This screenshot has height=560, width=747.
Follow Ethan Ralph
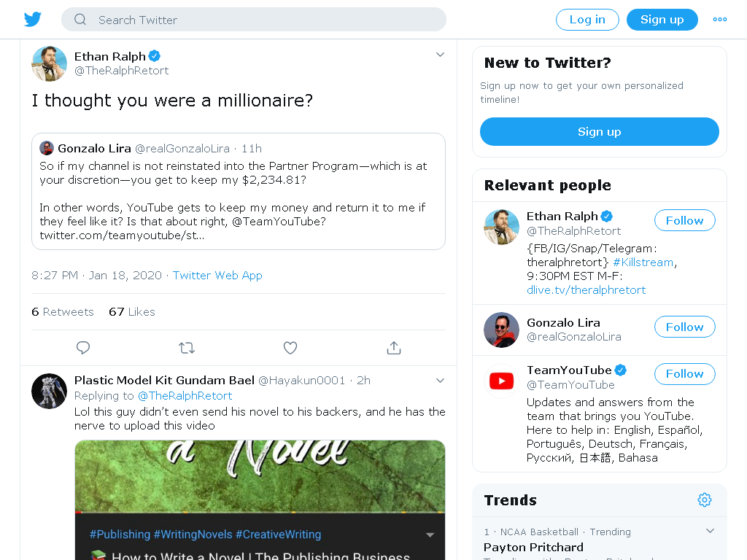click(x=684, y=220)
